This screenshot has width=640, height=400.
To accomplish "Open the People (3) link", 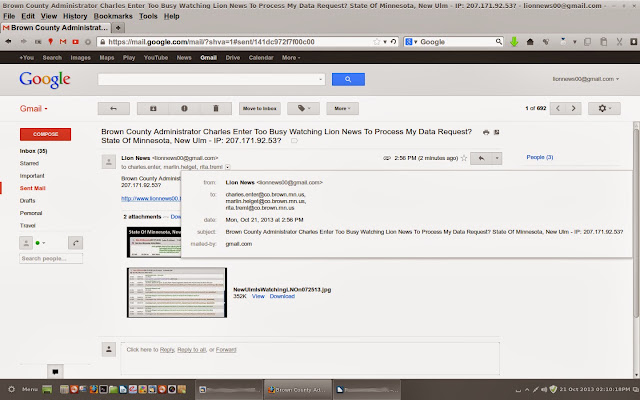I will [x=540, y=157].
